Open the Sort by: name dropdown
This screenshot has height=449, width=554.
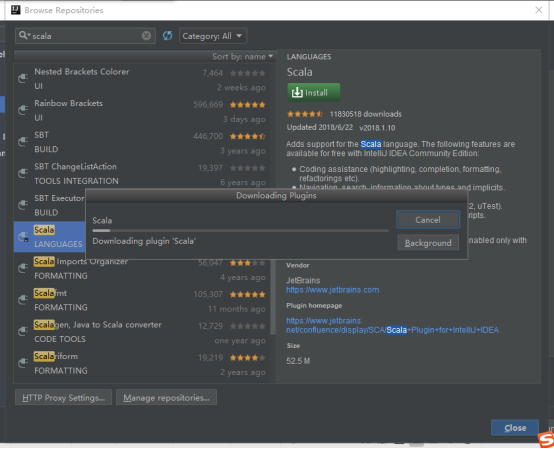click(243, 57)
